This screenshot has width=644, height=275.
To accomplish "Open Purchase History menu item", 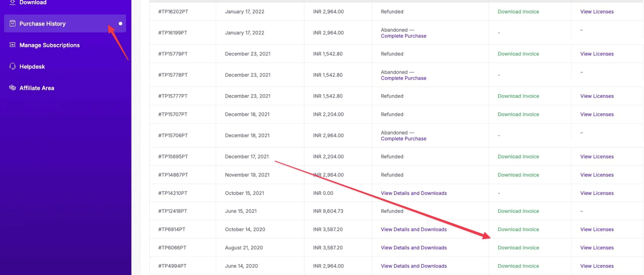I will coord(42,23).
